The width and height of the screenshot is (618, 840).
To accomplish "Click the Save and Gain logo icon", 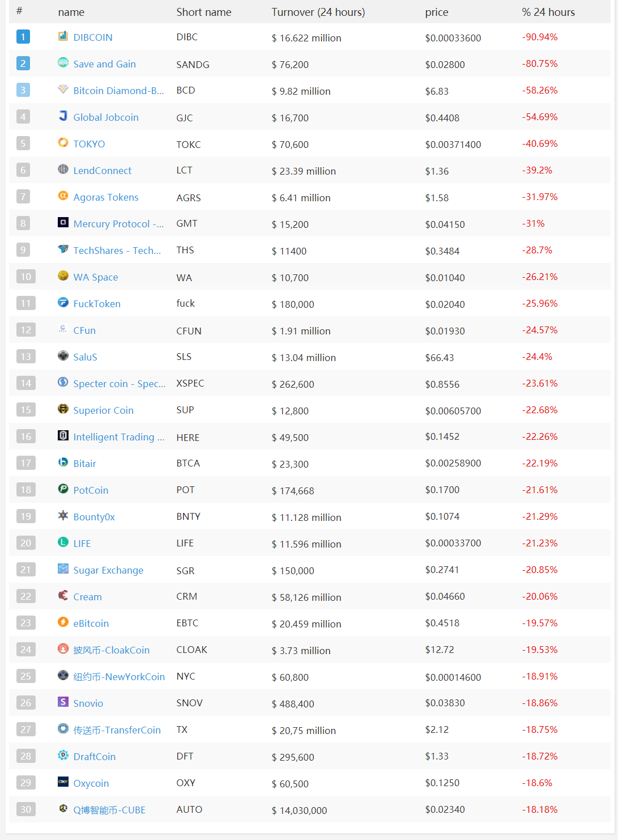I will point(63,63).
